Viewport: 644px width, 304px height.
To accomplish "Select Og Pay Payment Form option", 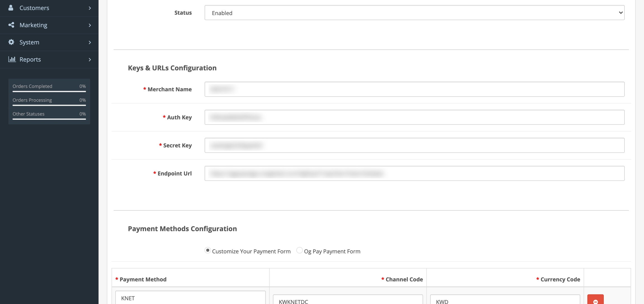I will [x=299, y=250].
